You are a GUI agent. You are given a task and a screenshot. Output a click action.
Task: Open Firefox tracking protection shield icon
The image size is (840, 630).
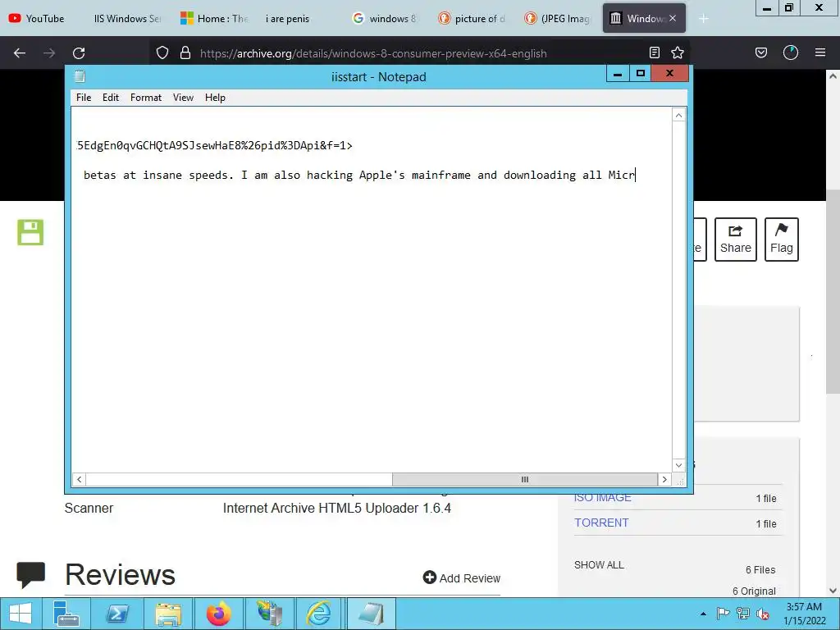(162, 52)
